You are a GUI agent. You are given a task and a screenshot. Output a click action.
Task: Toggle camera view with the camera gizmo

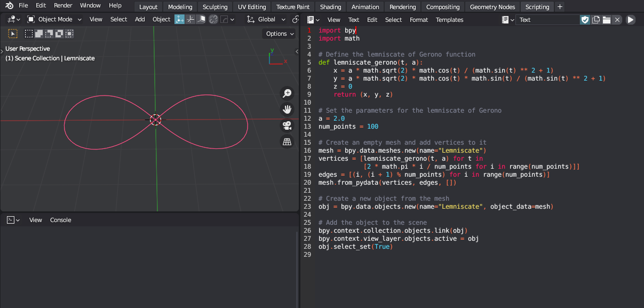287,125
